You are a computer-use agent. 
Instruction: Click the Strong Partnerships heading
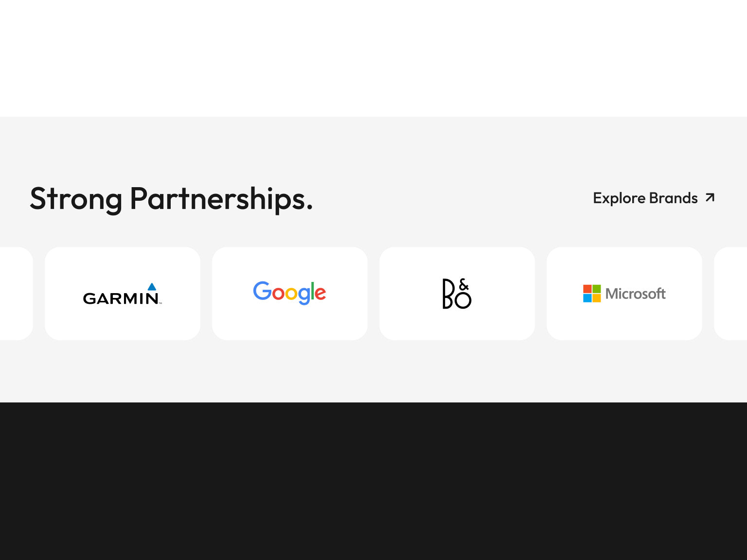pos(171,199)
